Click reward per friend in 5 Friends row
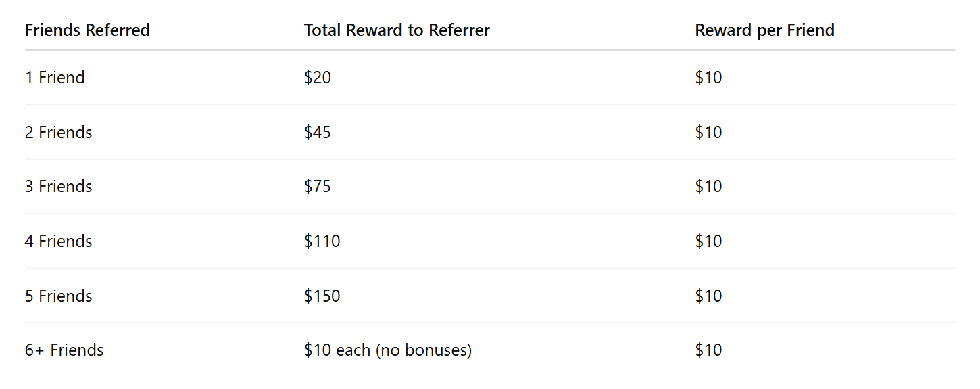Screen dimensions: 980x389 pos(708,296)
